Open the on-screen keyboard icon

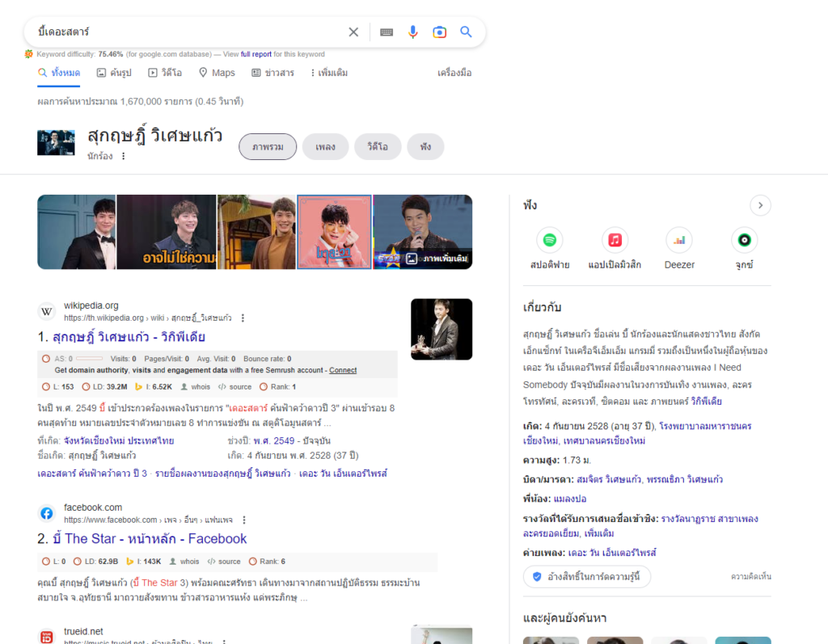pyautogui.click(x=387, y=32)
